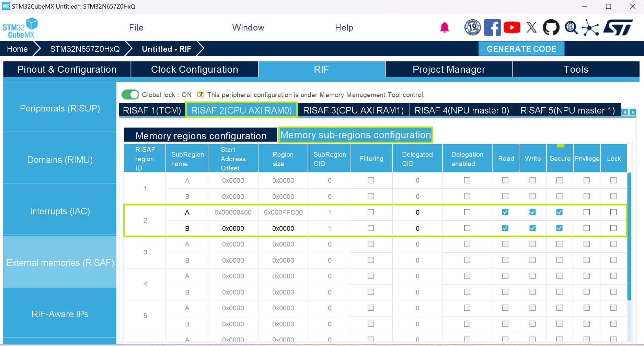Click Start Address Offset value 0x00000400
Viewport: 644px width, 346px height.
(x=233, y=212)
